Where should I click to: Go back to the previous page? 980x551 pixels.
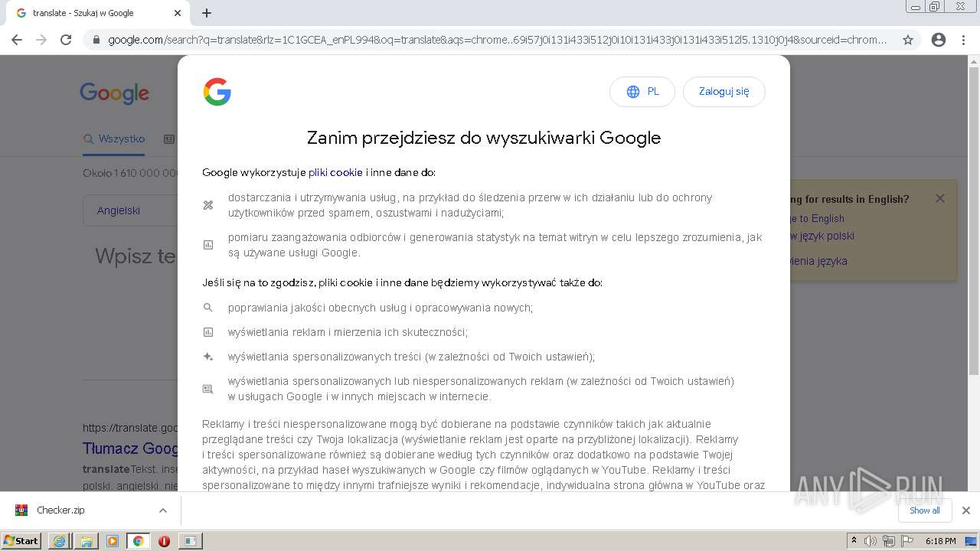(x=17, y=40)
